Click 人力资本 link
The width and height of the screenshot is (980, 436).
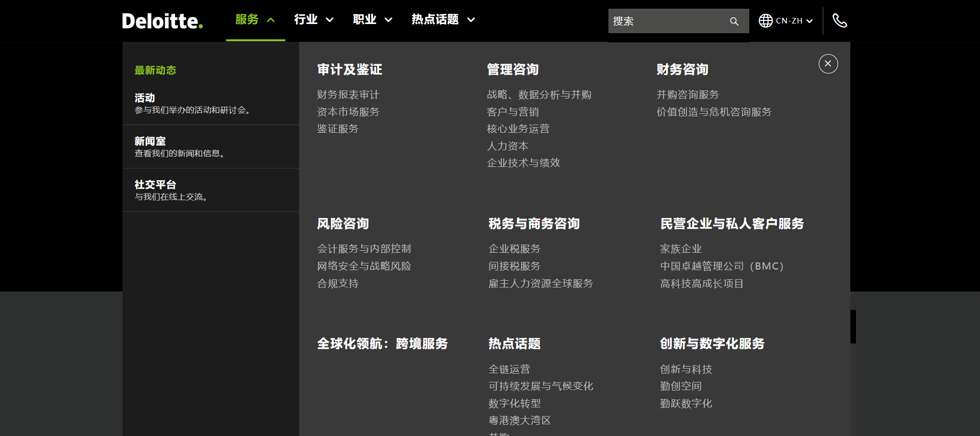508,146
